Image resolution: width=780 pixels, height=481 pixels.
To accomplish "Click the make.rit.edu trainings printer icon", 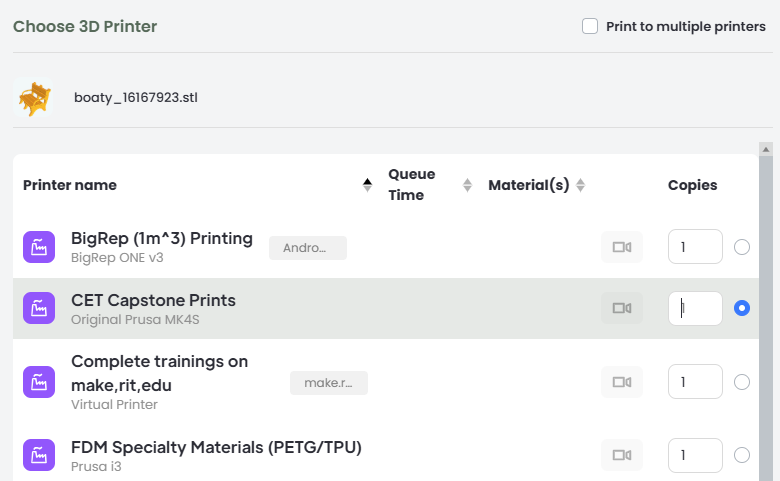I will tap(39, 382).
